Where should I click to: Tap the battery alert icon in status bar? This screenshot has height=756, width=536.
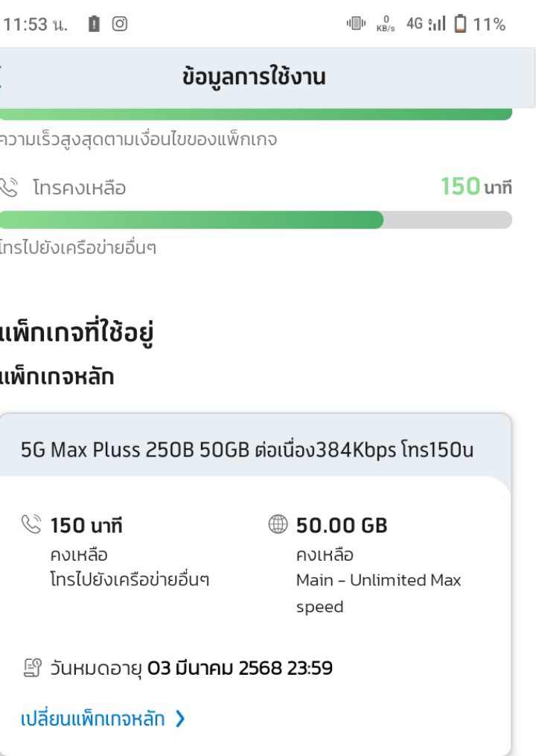tap(94, 24)
